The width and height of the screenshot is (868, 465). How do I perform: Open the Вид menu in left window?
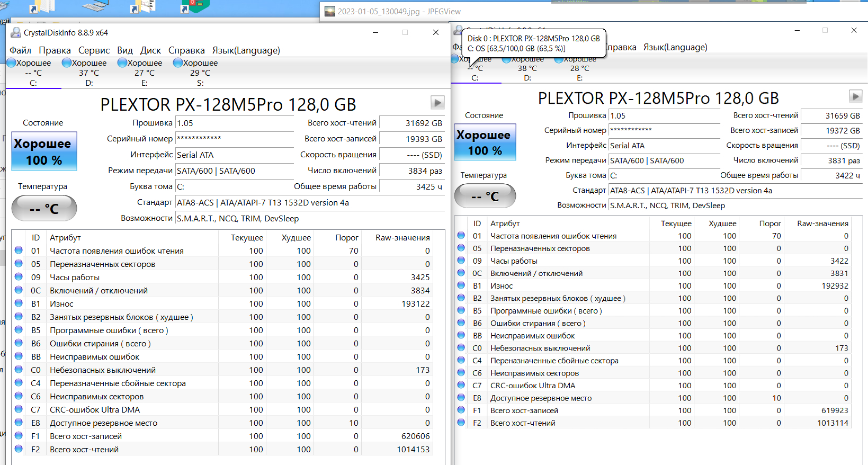[125, 50]
